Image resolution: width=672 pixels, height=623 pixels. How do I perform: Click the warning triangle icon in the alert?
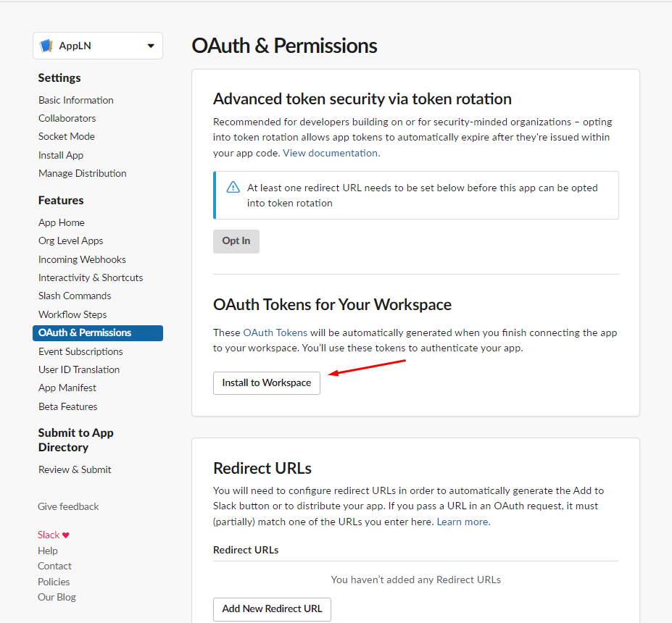tap(233, 187)
